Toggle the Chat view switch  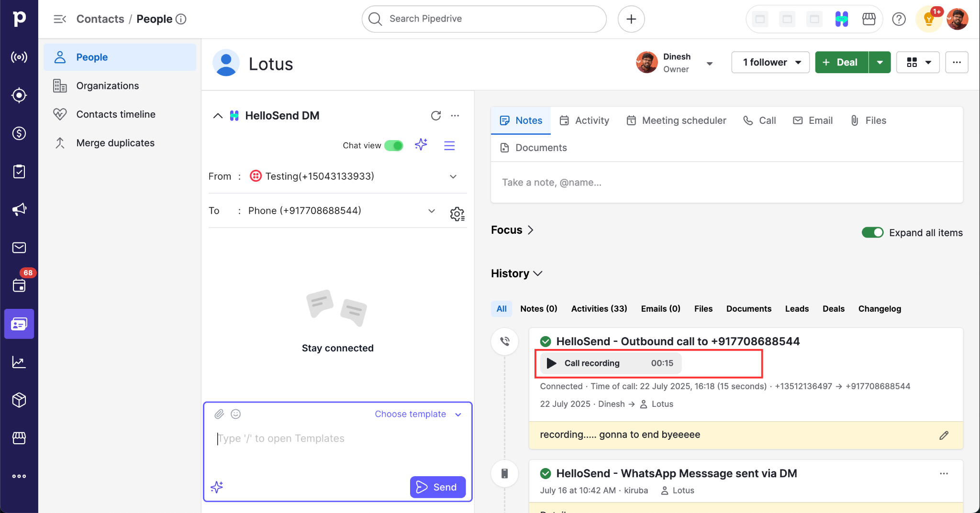pos(394,145)
